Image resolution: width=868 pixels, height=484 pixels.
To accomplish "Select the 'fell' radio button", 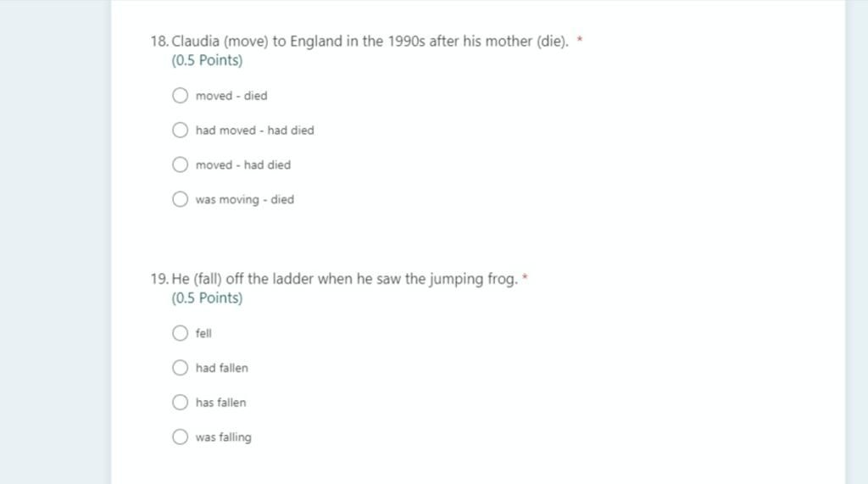I will click(x=180, y=333).
